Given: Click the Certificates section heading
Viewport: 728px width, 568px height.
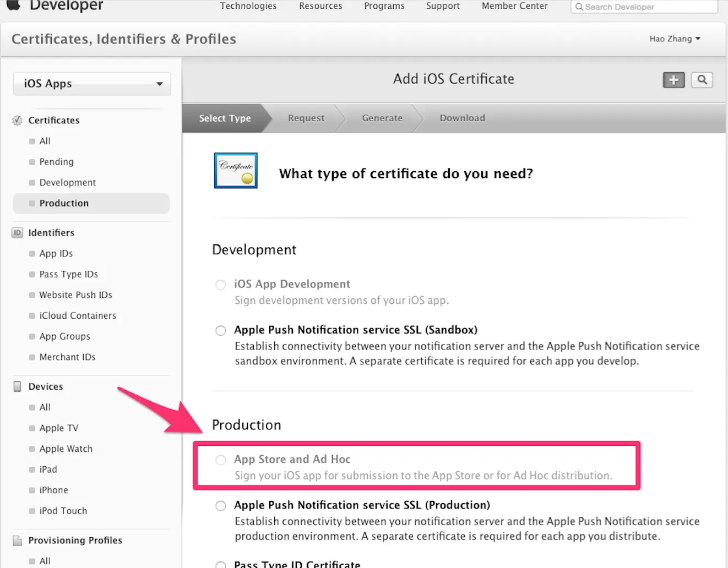Looking at the screenshot, I should coord(54,120).
